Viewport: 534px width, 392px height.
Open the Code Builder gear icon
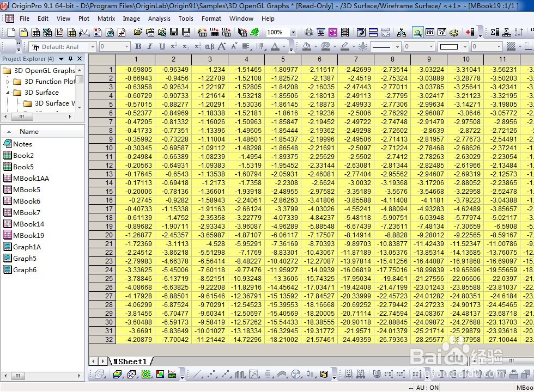click(453, 32)
